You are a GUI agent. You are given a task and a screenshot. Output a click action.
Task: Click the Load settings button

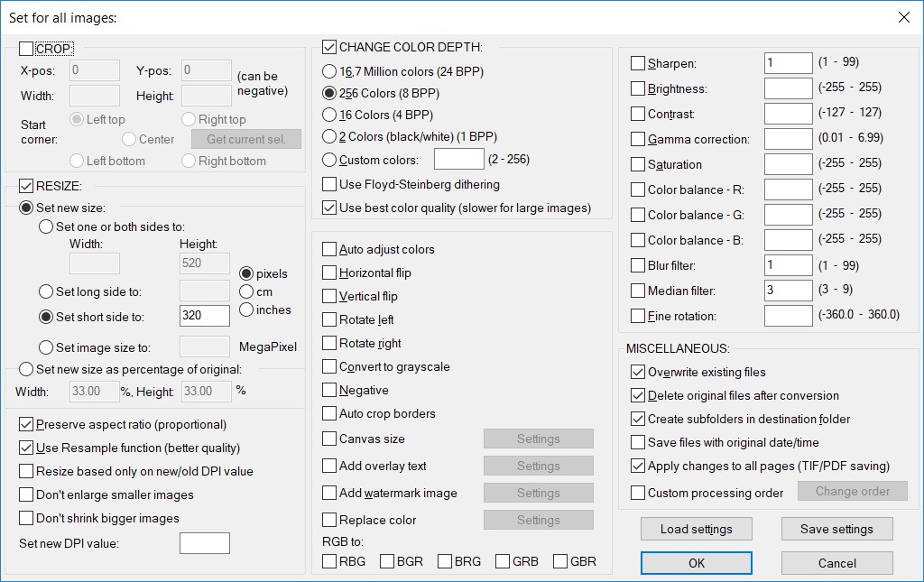(696, 529)
